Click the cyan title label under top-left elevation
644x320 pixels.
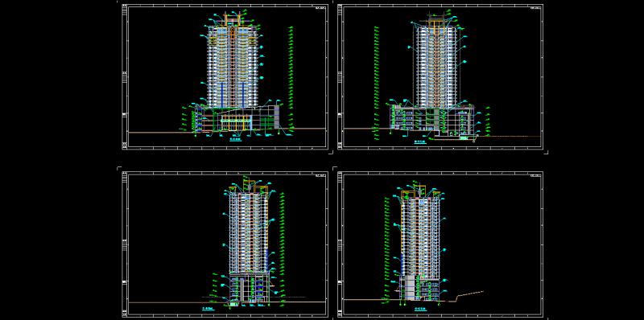pos(235,140)
